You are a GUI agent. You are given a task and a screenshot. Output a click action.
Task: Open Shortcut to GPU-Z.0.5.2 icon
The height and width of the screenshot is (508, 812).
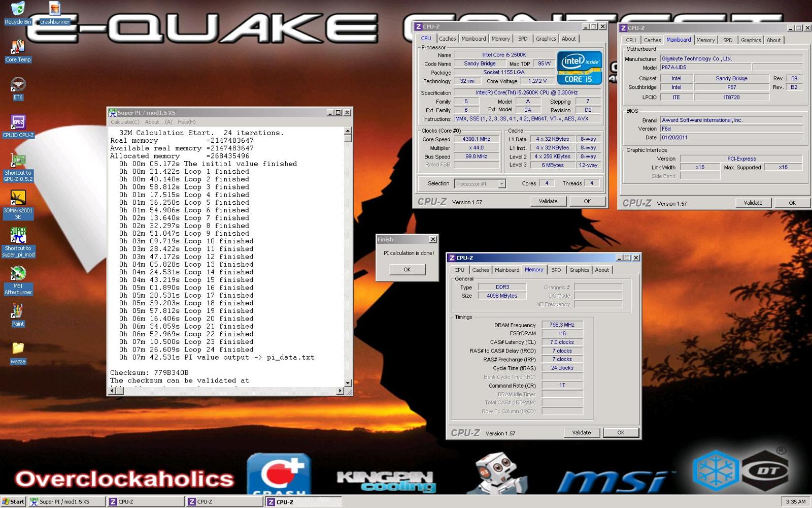tap(18, 167)
